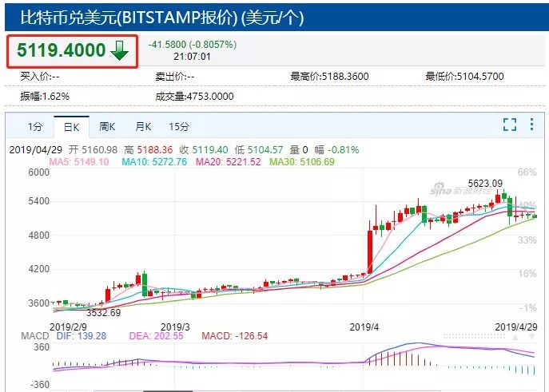Click the MA30: 5106.69 indicator
549x392 pixels.
coord(302,162)
